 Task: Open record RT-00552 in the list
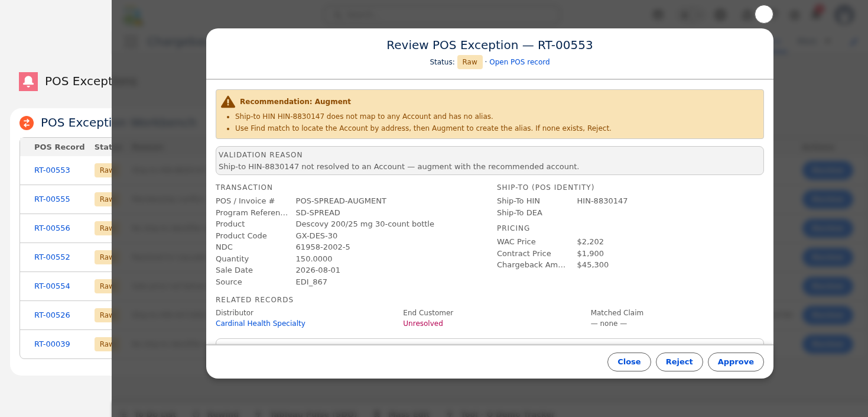52,257
